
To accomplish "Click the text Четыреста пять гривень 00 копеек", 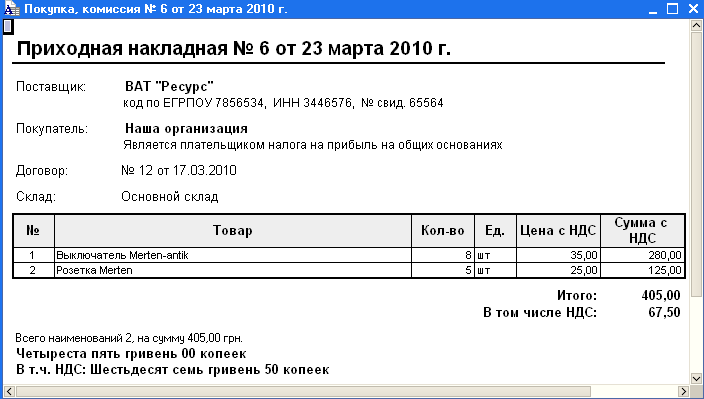I will 131,354.
